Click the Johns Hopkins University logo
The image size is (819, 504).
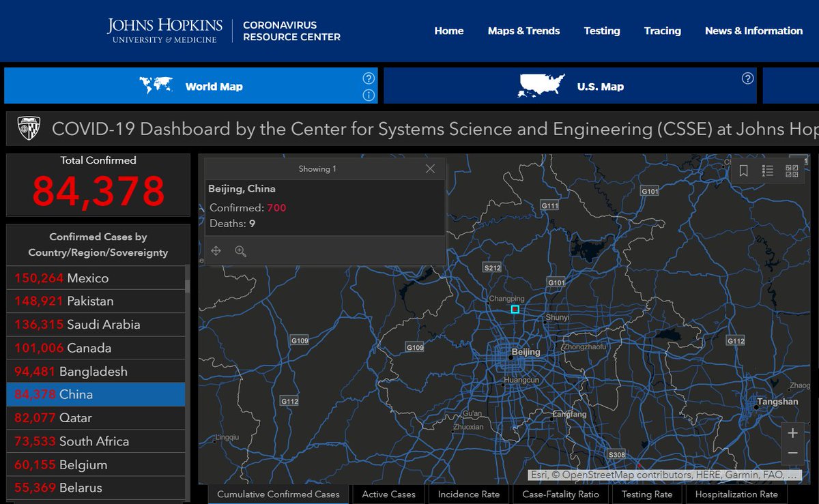tap(164, 31)
